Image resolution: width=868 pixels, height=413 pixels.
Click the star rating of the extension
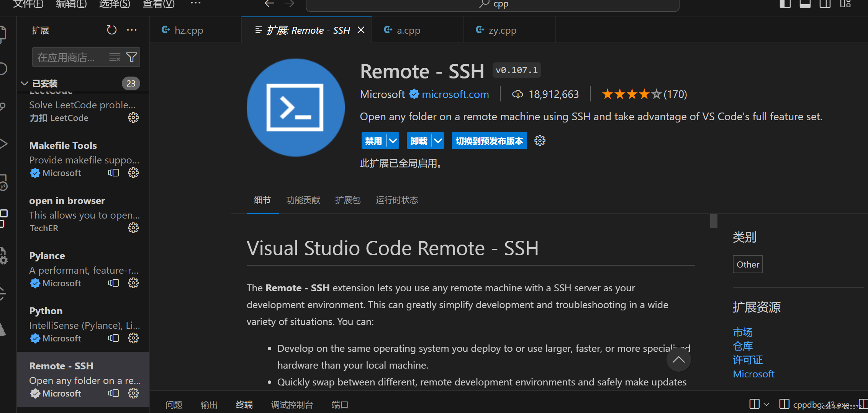pyautogui.click(x=631, y=94)
